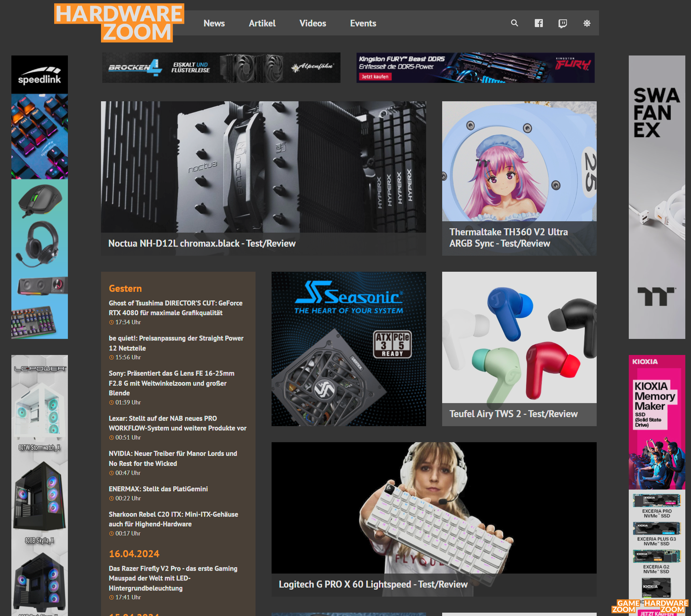
Task: Open the News menu
Action: click(x=214, y=23)
